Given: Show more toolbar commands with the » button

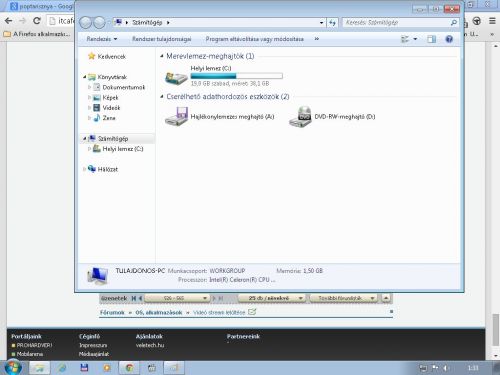Looking at the screenshot, I should pyautogui.click(x=317, y=39).
